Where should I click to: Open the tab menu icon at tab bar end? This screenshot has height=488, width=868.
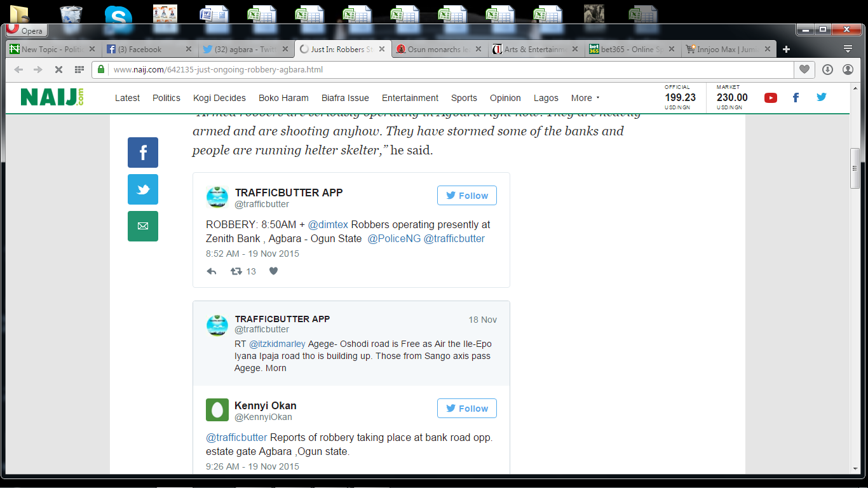848,50
